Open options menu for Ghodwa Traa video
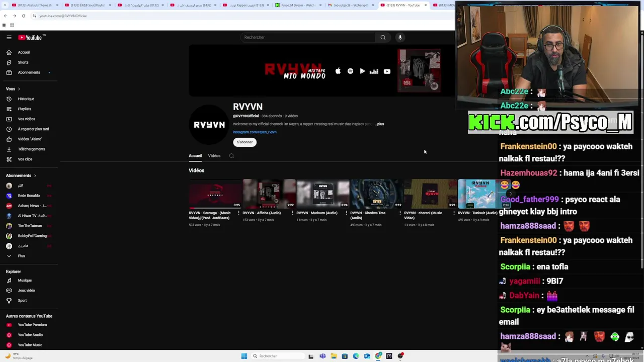 [x=400, y=213]
